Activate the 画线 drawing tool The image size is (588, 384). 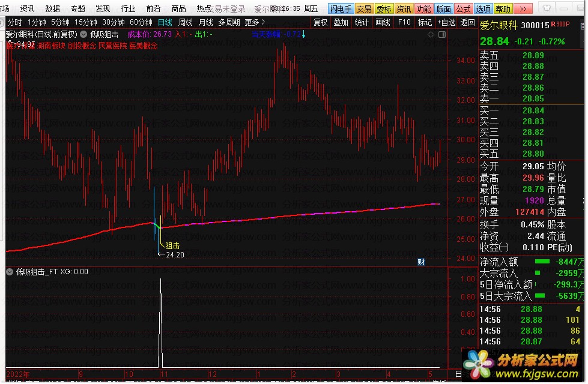(383, 22)
